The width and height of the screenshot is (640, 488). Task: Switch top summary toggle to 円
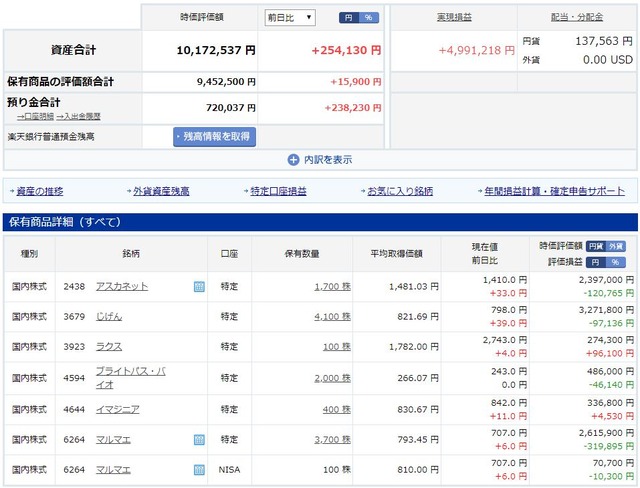pyautogui.click(x=349, y=18)
